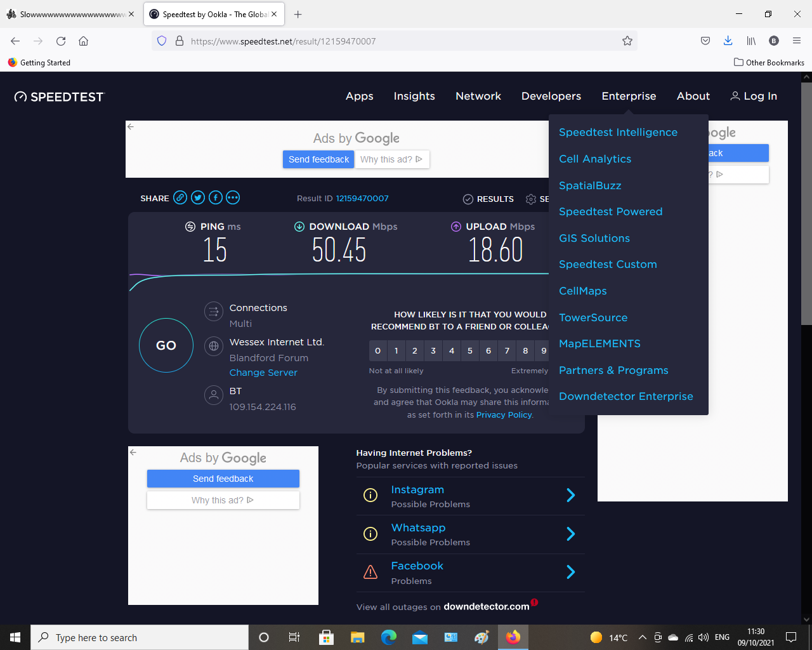Open File Explorer from taskbar
Image resolution: width=812 pixels, height=650 pixels.
[x=358, y=637]
